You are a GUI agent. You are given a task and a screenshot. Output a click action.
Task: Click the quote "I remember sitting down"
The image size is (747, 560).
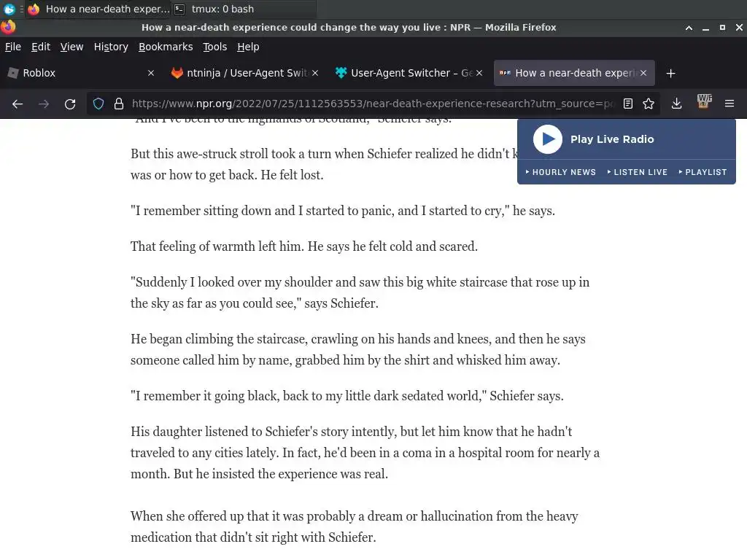click(x=343, y=211)
